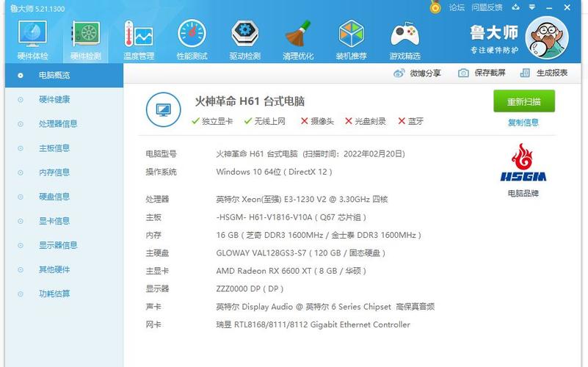Click the skin/theme icon in title bar

pyautogui.click(x=516, y=7)
